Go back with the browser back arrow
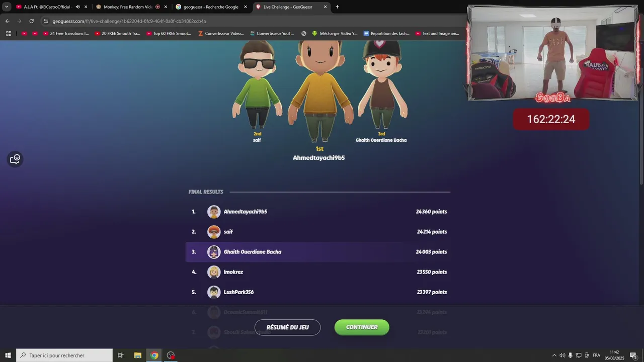Image resolution: width=644 pixels, height=362 pixels. tap(7, 21)
